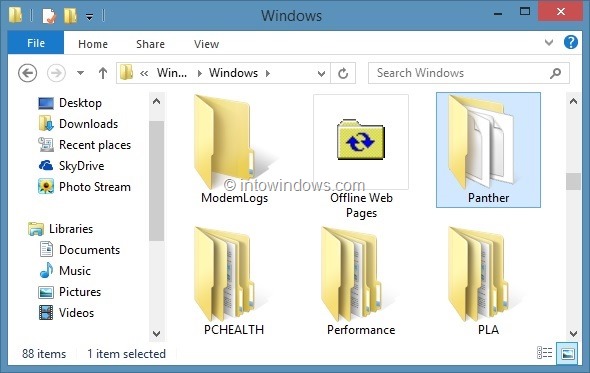Show hidden breadcrumbs via double chevron
This screenshot has height=373, width=590.
(x=144, y=73)
